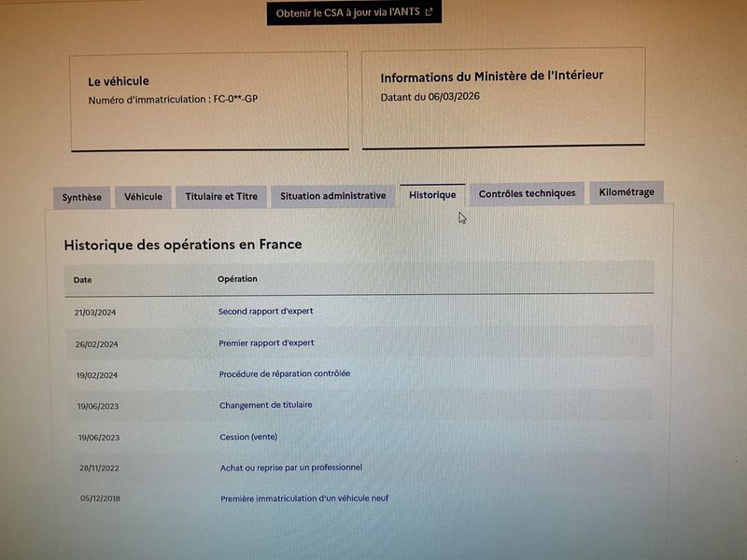This screenshot has height=560, width=747.
Task: Select the Situation administrative tab
Action: 333,196
